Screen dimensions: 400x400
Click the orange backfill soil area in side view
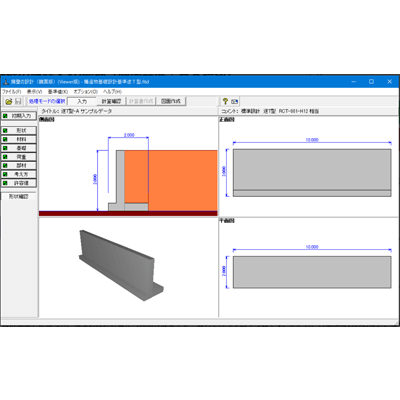(183, 180)
